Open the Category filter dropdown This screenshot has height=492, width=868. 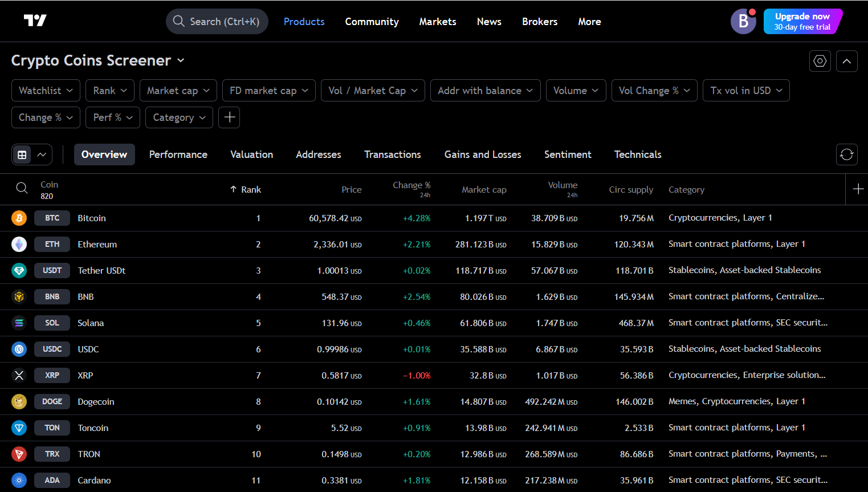(x=179, y=117)
